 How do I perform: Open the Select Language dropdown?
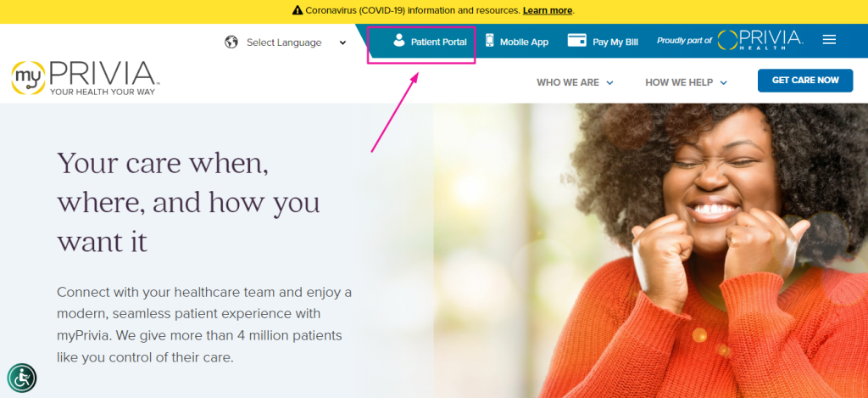pyautogui.click(x=286, y=42)
